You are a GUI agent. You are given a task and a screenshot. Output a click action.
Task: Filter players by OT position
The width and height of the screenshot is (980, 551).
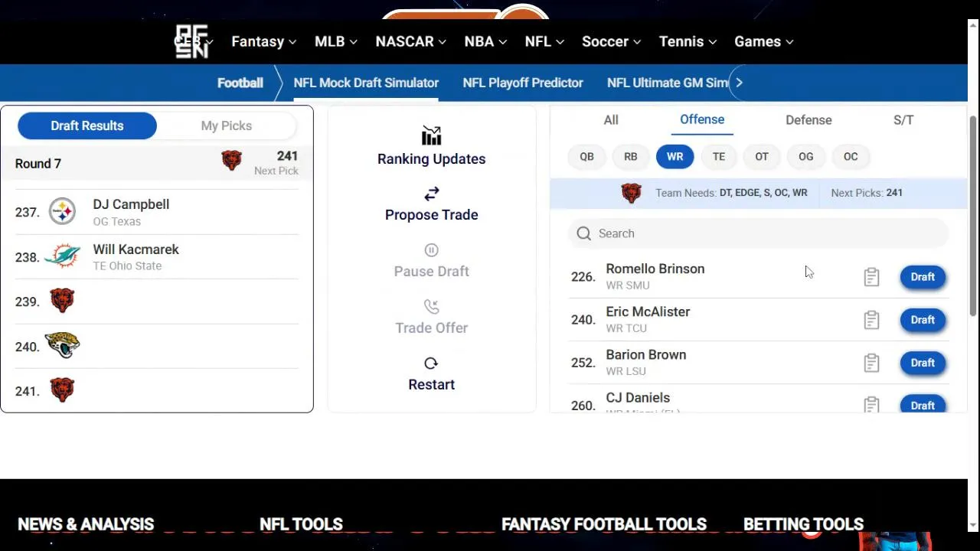762,156
